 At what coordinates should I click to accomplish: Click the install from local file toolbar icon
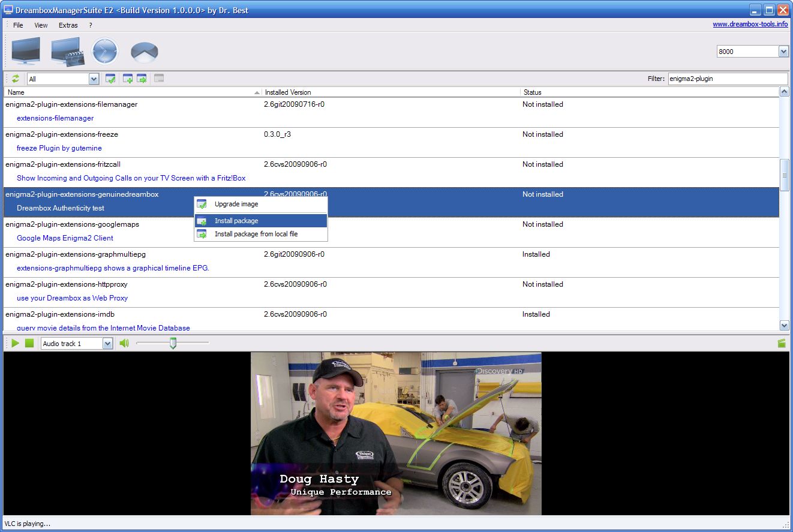click(142, 79)
